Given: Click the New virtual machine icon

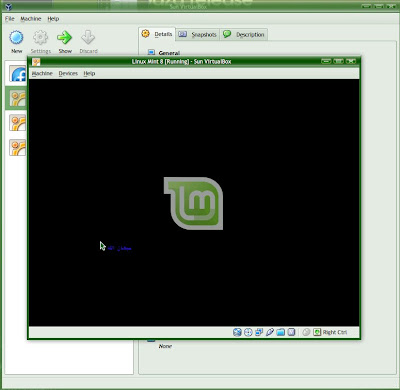Looking at the screenshot, I should (16, 38).
